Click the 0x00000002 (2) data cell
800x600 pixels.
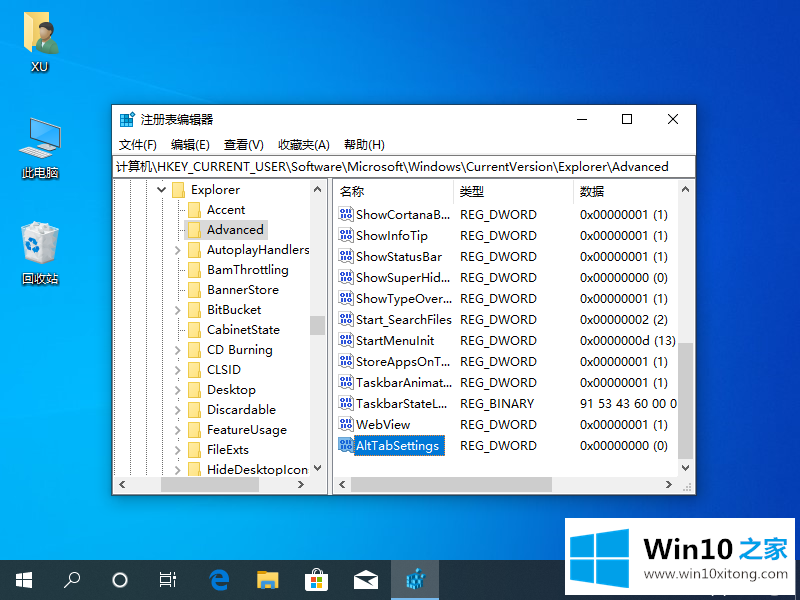coord(623,319)
